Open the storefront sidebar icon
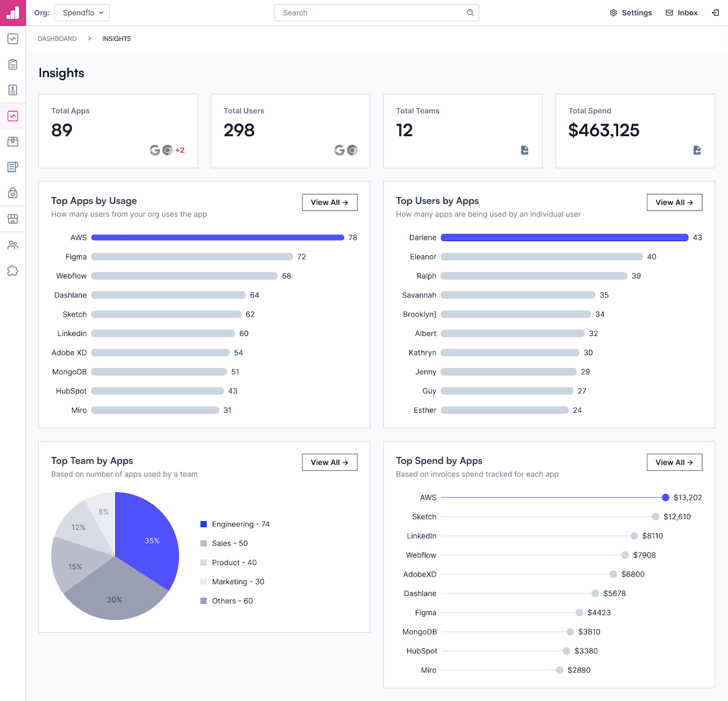The width and height of the screenshot is (728, 701). click(x=13, y=219)
